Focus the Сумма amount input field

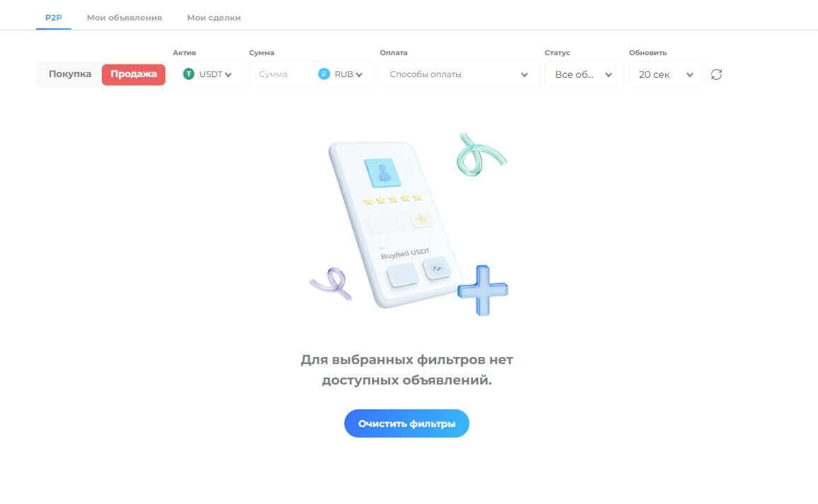tap(283, 74)
